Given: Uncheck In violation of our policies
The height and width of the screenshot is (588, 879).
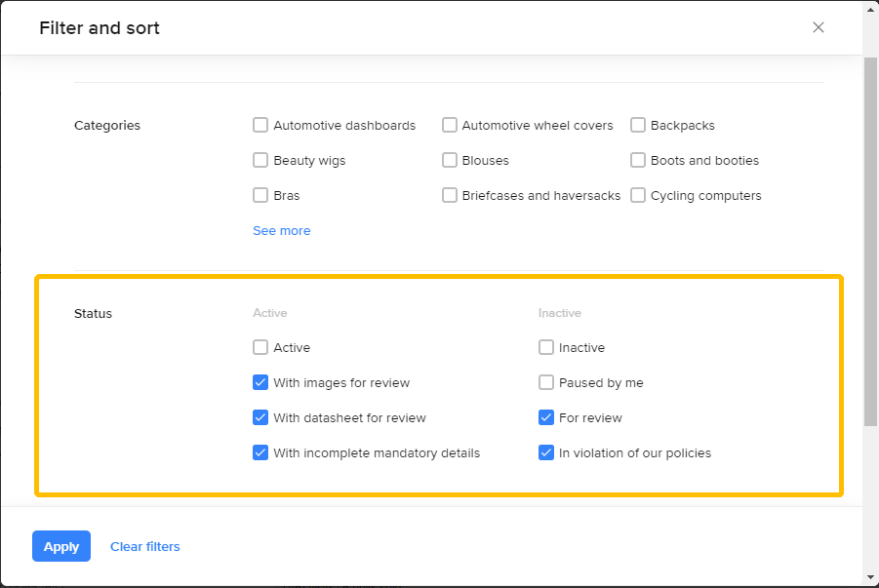Looking at the screenshot, I should point(546,452).
